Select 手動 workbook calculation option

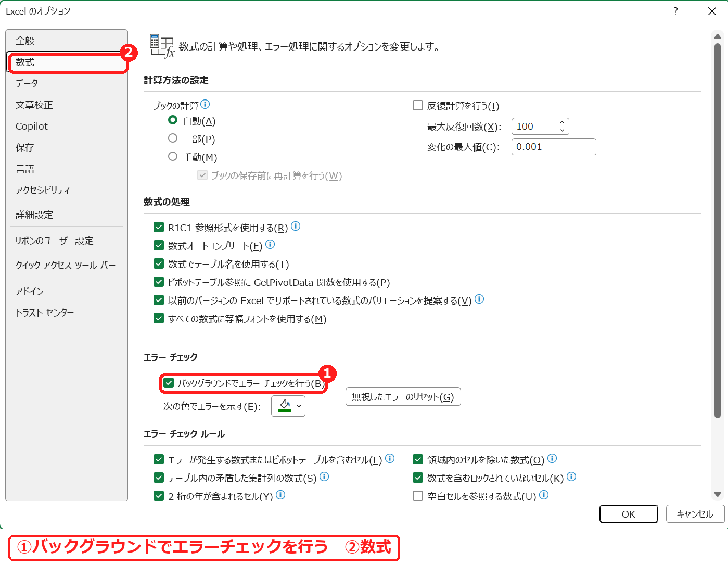(x=173, y=157)
